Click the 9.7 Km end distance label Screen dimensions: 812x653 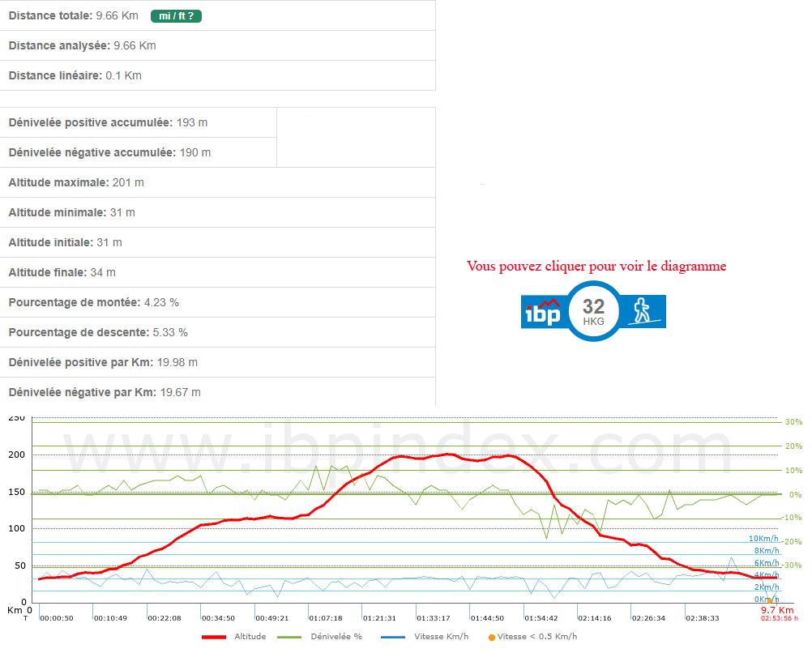pyautogui.click(x=776, y=609)
